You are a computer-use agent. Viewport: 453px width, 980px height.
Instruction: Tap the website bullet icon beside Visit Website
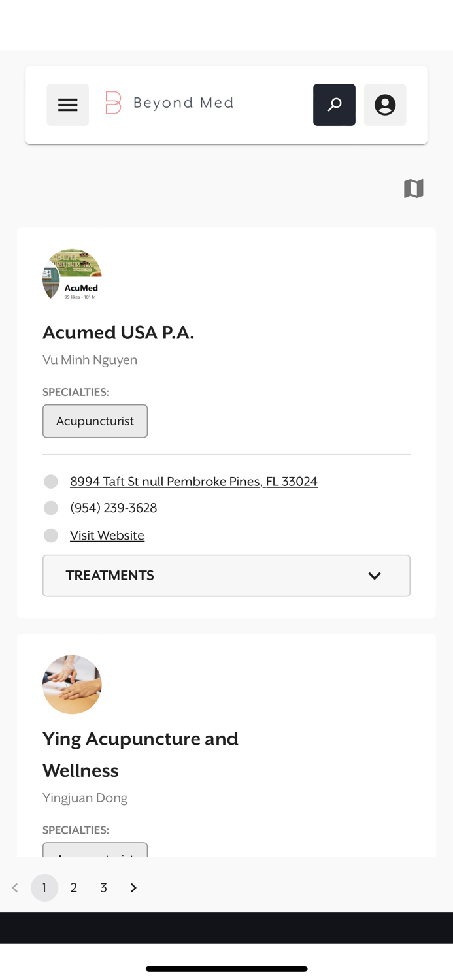(51, 535)
